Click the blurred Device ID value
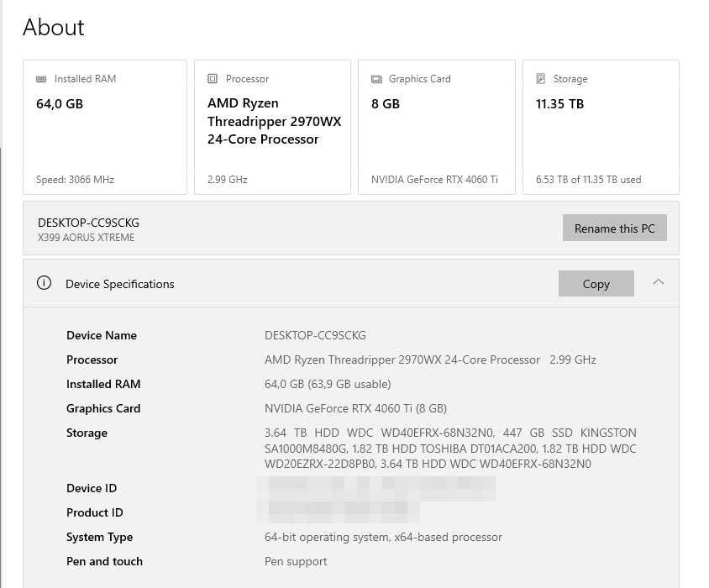Viewport: 709px width, 588px height. click(376, 488)
